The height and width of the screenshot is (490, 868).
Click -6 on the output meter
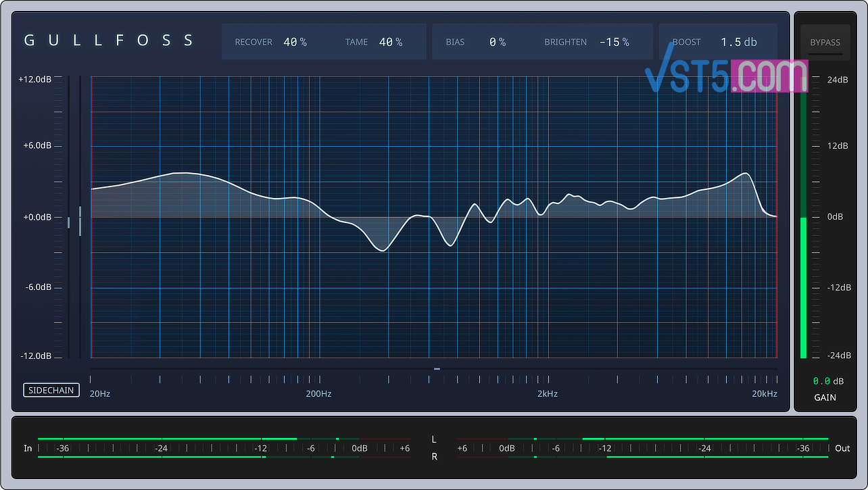555,448
